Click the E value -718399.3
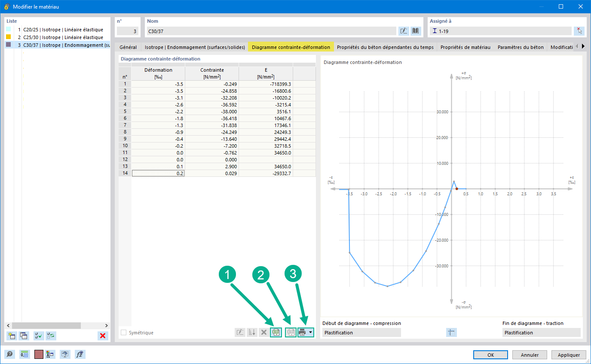 (266, 84)
